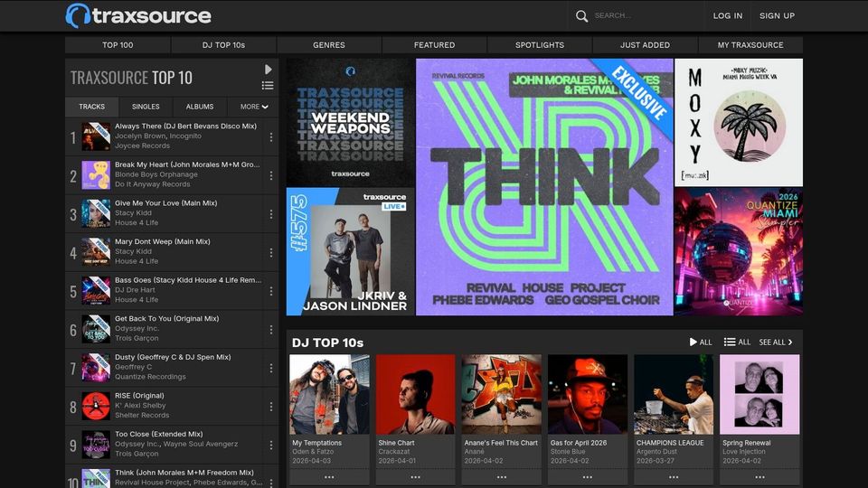868x488 pixels.
Task: Select the ALBUMS tab
Action: [x=199, y=107]
